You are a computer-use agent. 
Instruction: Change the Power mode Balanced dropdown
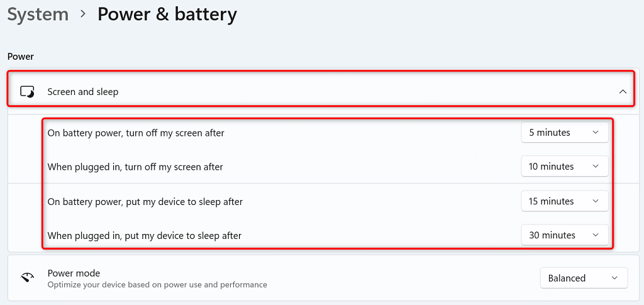pos(583,278)
